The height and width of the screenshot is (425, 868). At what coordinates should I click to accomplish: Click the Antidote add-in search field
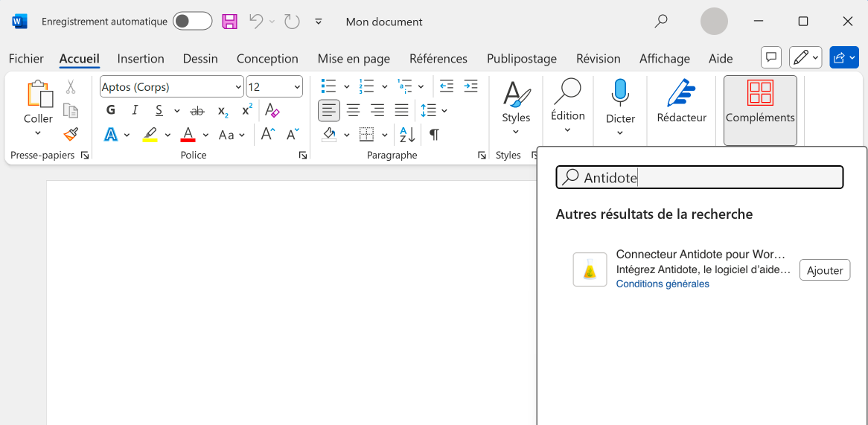(x=700, y=177)
